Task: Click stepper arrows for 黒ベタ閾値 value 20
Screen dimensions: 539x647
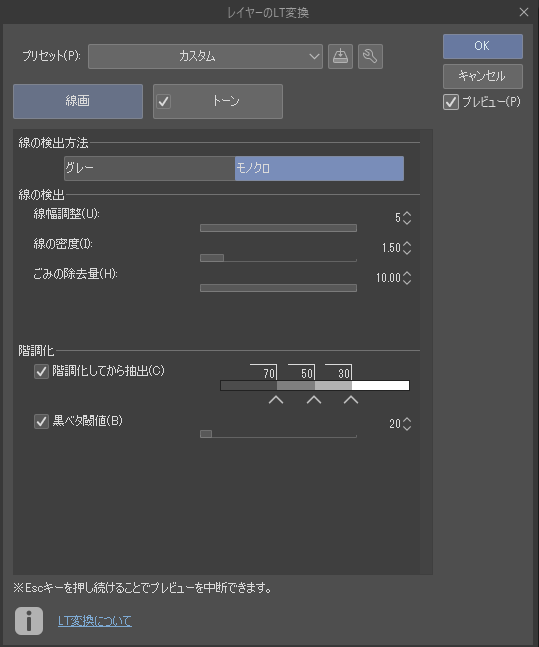Action: 407,424
